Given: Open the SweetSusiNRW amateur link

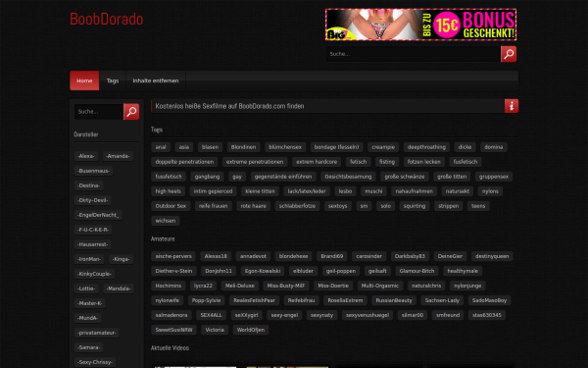Looking at the screenshot, I should (x=174, y=330).
